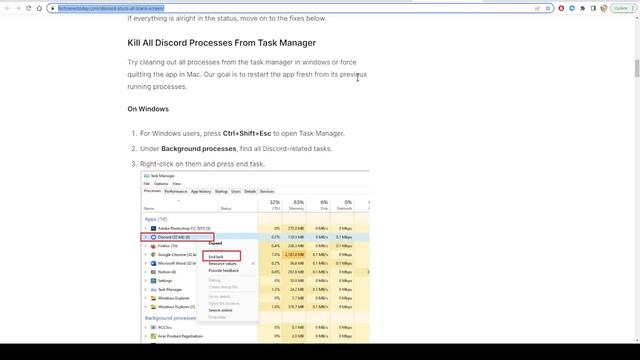Click the browser forward arrow
The width and height of the screenshot is (640, 360).
point(18,8)
